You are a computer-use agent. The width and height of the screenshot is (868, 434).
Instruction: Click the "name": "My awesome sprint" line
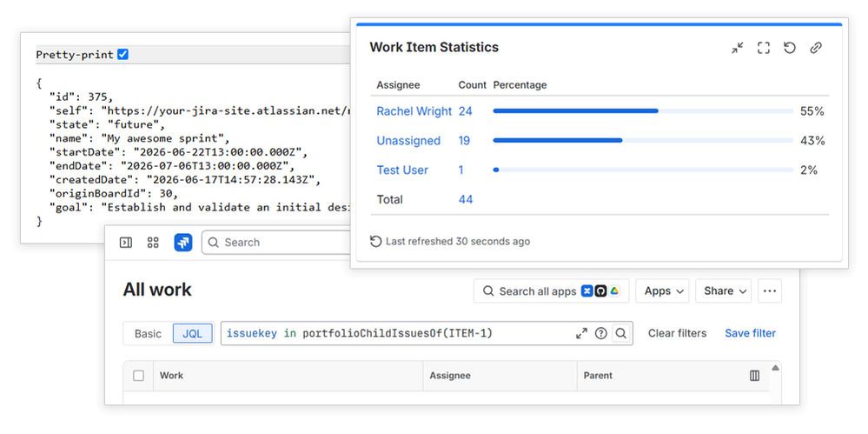139,138
